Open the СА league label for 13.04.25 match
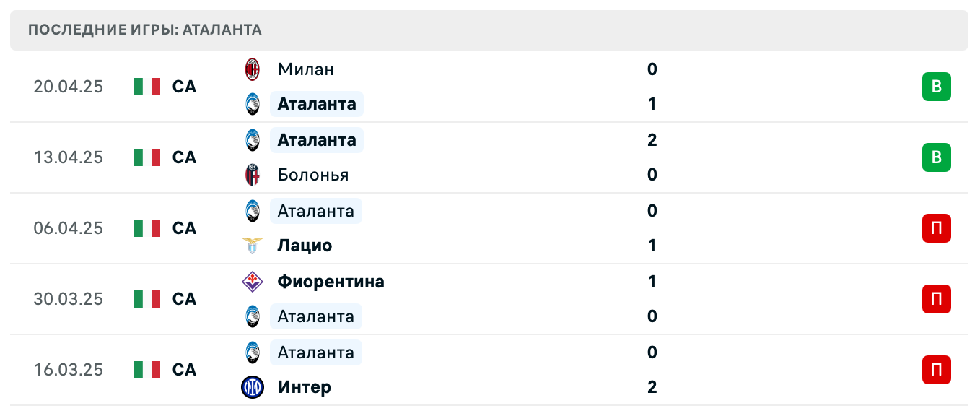The image size is (980, 416). (x=185, y=157)
